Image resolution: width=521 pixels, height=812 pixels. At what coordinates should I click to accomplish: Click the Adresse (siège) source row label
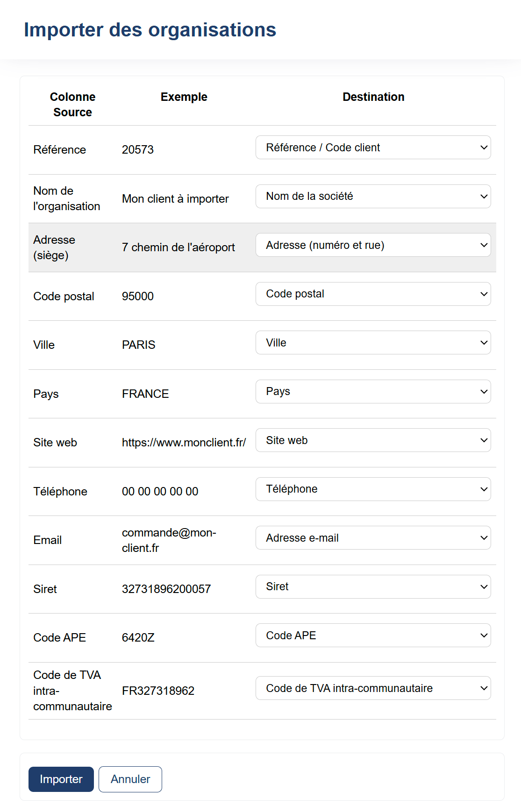pyautogui.click(x=54, y=247)
